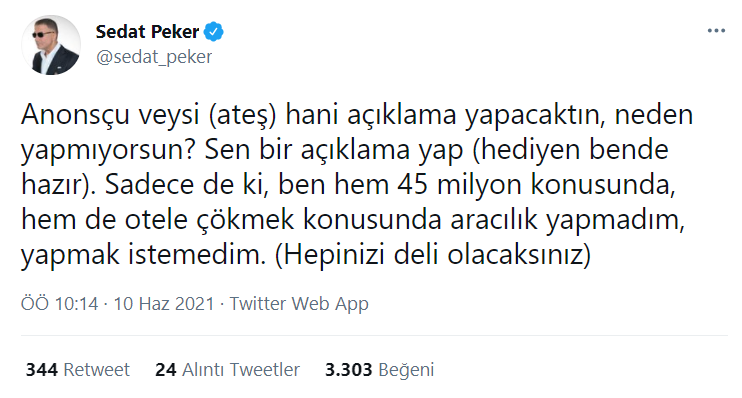
Task: Open the Twitter Web App source link
Action: pyautogui.click(x=299, y=304)
